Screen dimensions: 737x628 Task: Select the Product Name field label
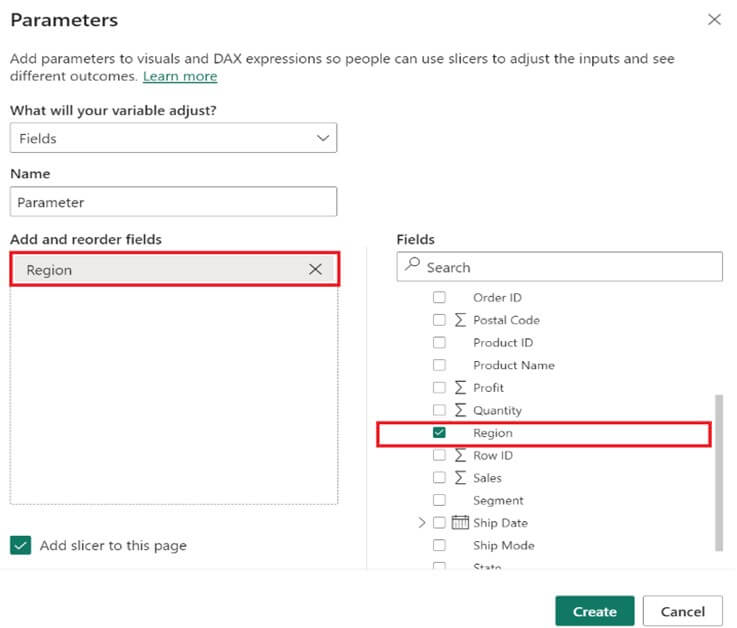point(514,365)
